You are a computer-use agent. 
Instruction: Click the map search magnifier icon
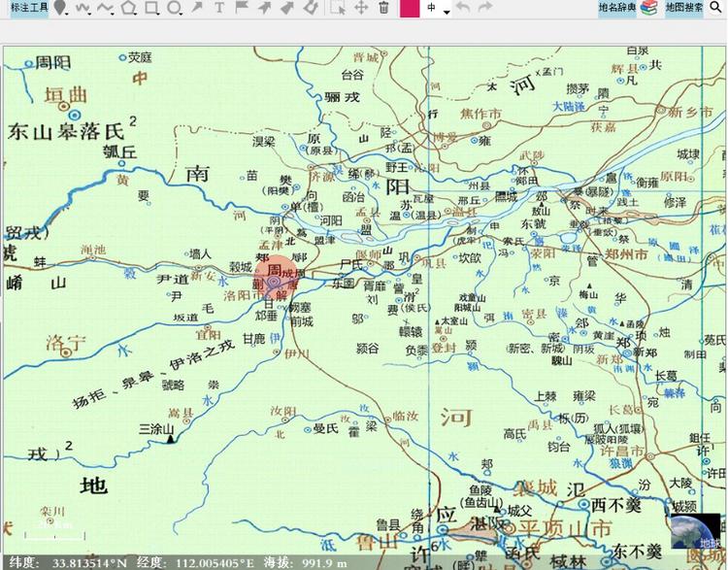[716, 8]
